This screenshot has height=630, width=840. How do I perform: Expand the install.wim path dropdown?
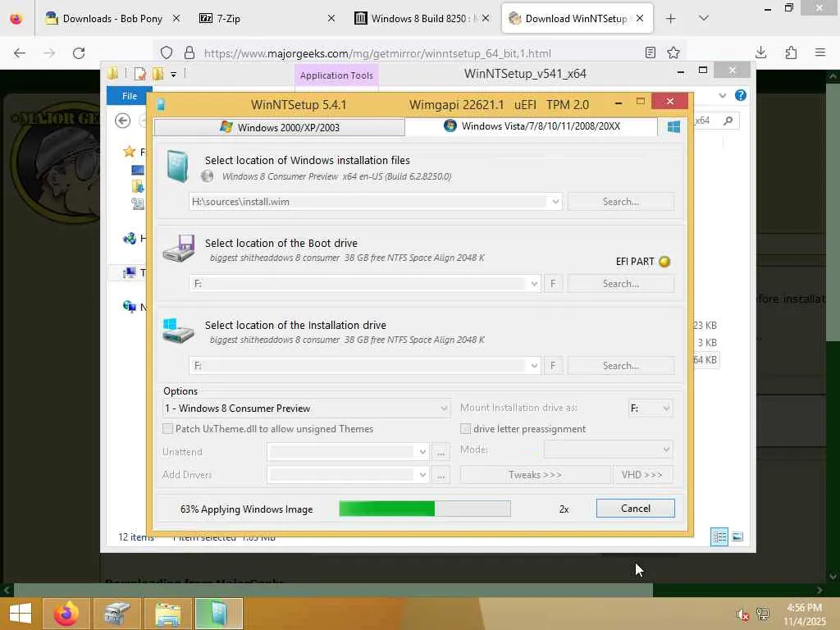point(555,202)
